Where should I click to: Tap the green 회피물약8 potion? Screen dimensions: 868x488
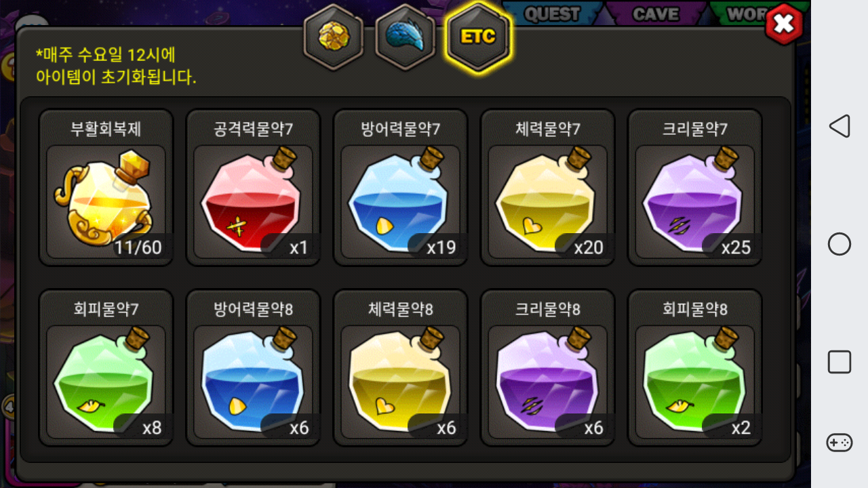pos(694,368)
